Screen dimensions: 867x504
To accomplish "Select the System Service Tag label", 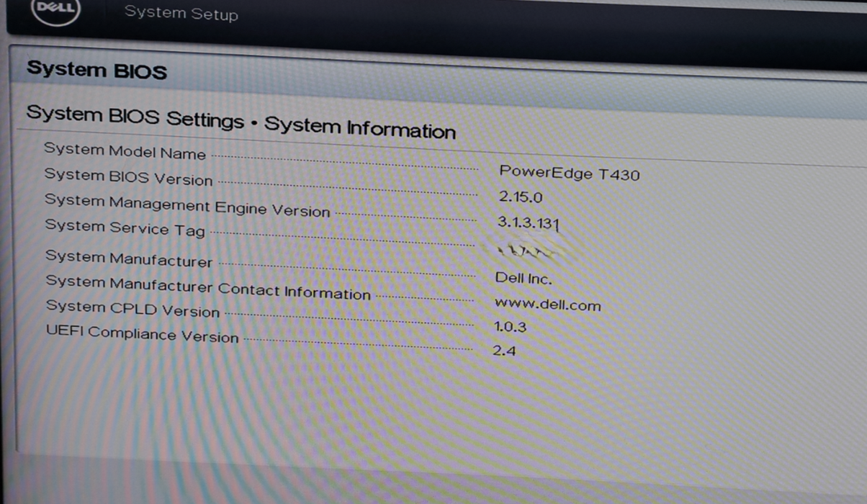I will coord(125,228).
